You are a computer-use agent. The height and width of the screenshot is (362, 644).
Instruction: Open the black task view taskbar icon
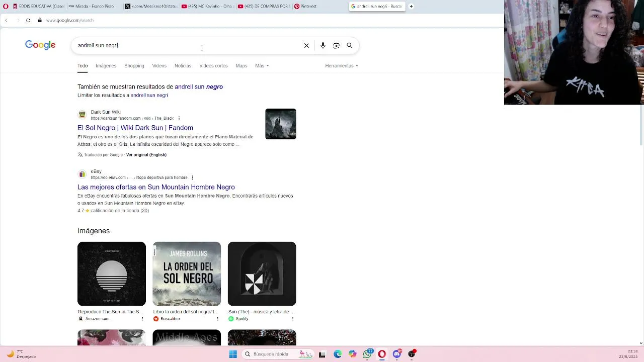tap(322, 354)
